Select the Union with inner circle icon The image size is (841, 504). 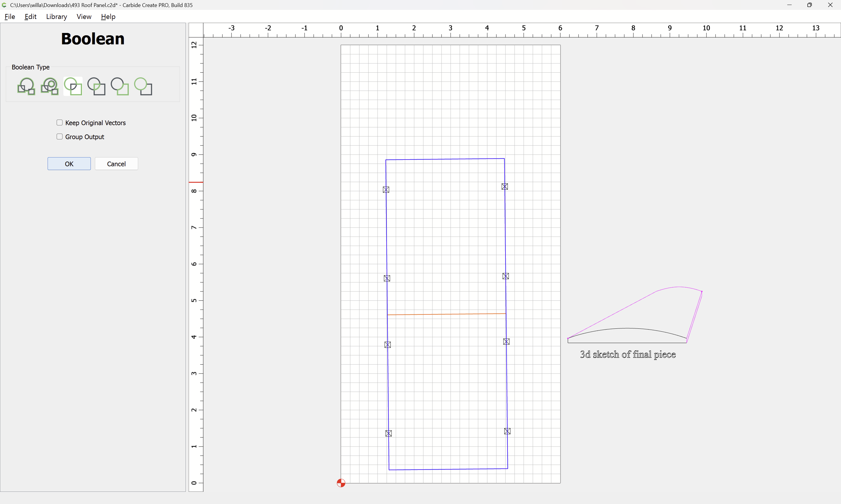click(x=50, y=86)
